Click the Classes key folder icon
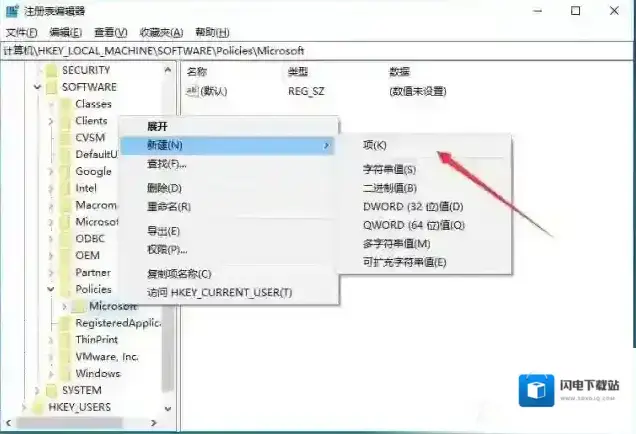636x434 pixels. click(64, 104)
